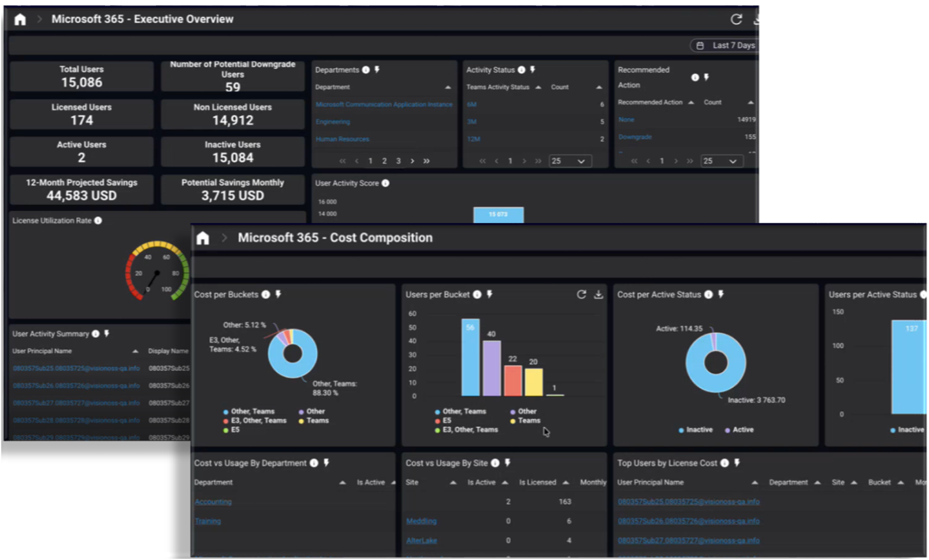Show info for the Departments widget
This screenshot has height=560, width=929.
(366, 70)
